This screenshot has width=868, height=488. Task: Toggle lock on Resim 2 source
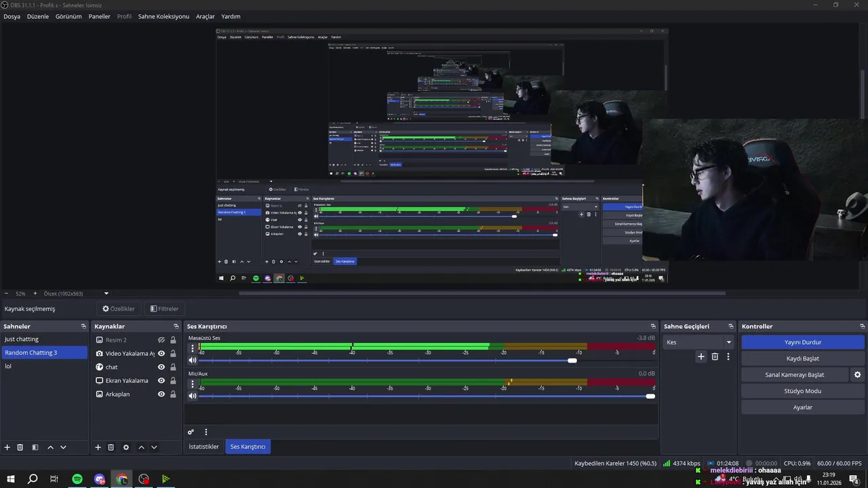(x=173, y=340)
